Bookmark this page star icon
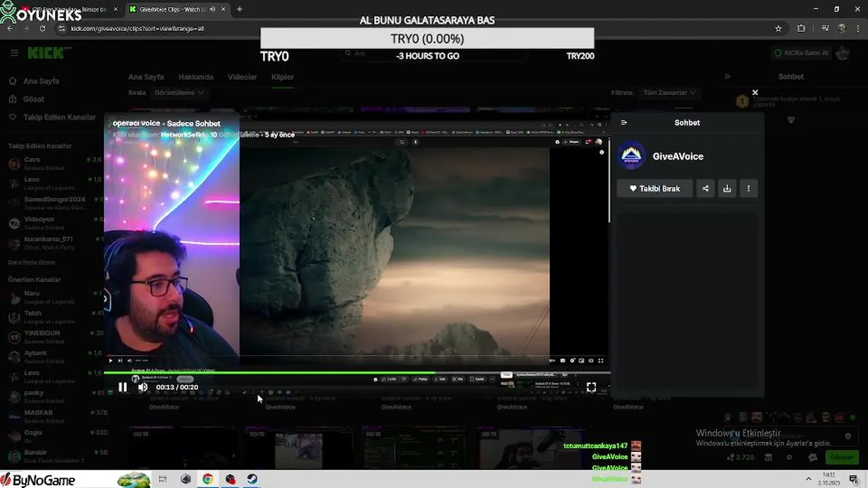Viewport: 868px width, 488px height. [778, 28]
